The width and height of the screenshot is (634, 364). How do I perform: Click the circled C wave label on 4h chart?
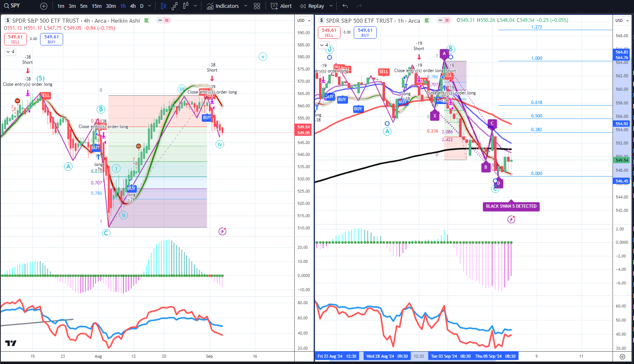(x=106, y=233)
